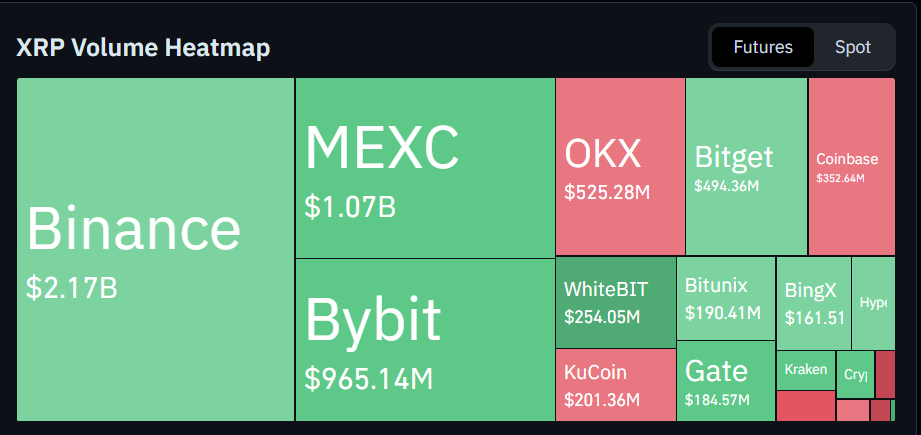Select the pink tile beneath the Cryp tile

point(852,410)
